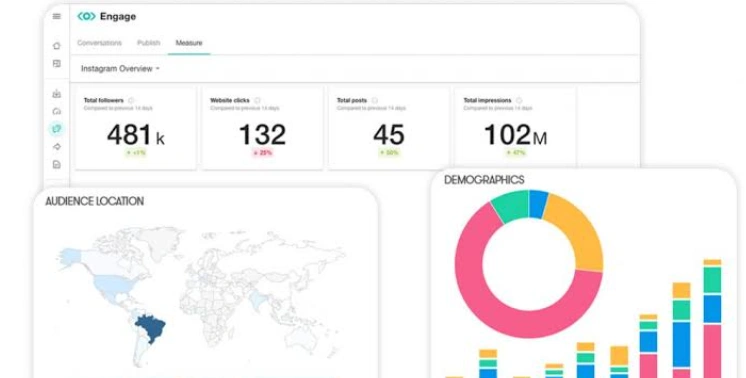Screen dimensions: 746x378
Task: Click the 481k followers value
Action: tap(136, 135)
